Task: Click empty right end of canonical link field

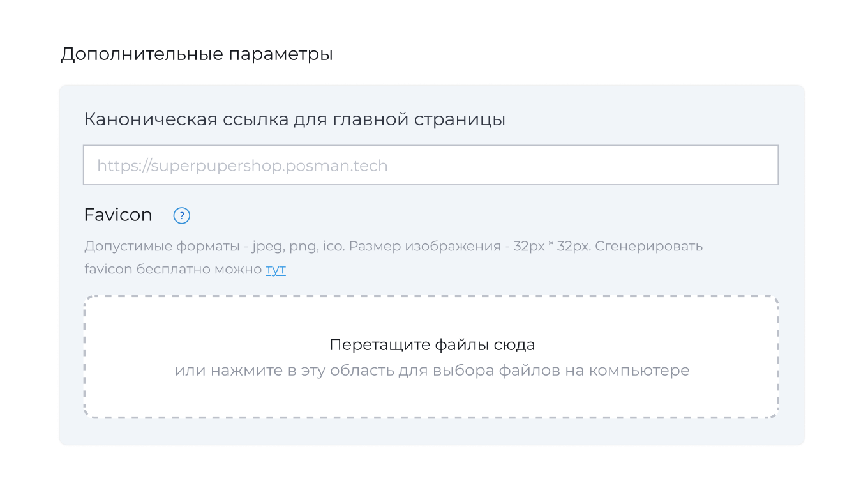Action: pos(734,165)
